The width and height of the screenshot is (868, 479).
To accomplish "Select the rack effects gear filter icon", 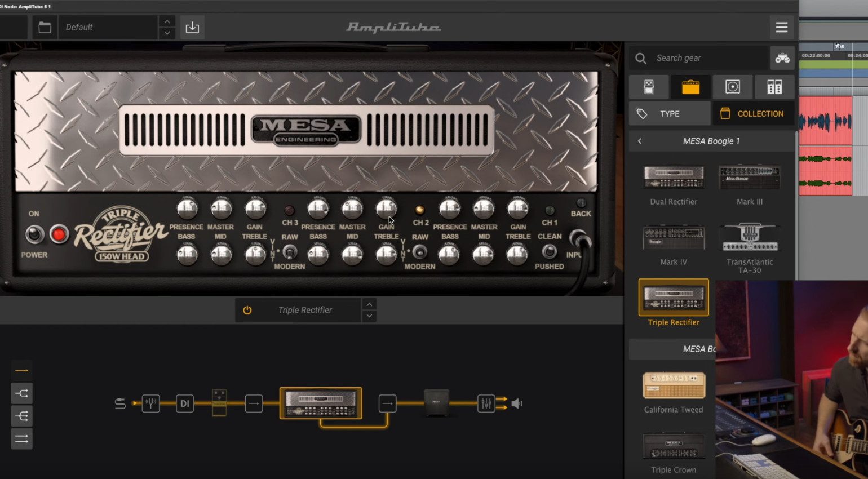I will pyautogui.click(x=774, y=87).
